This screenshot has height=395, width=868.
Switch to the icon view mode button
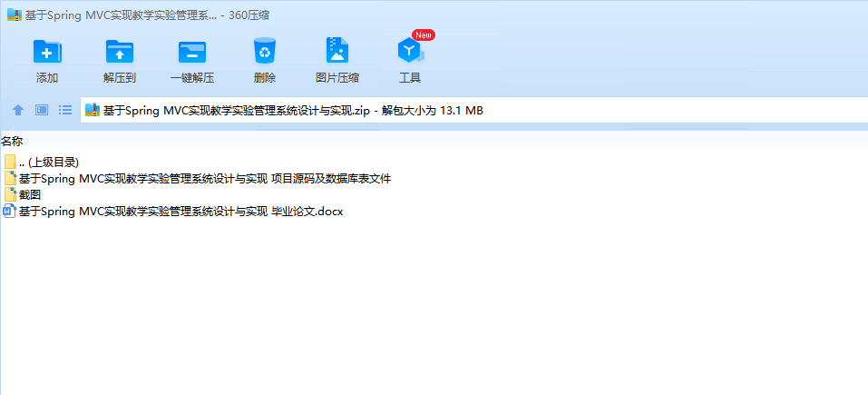coord(42,110)
